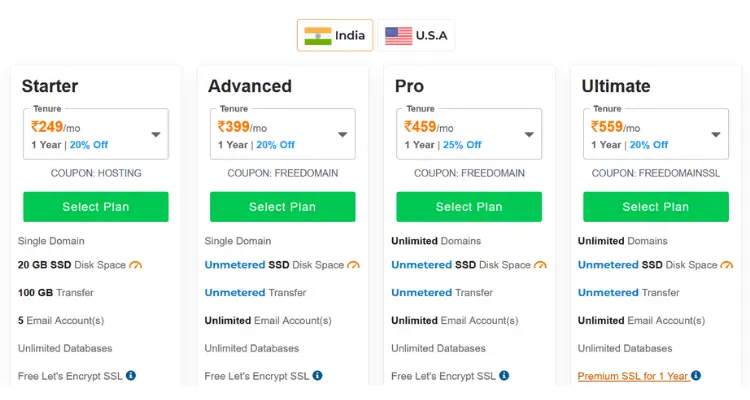
Task: Open the Premium SSL for 1 Year link
Action: 633,376
